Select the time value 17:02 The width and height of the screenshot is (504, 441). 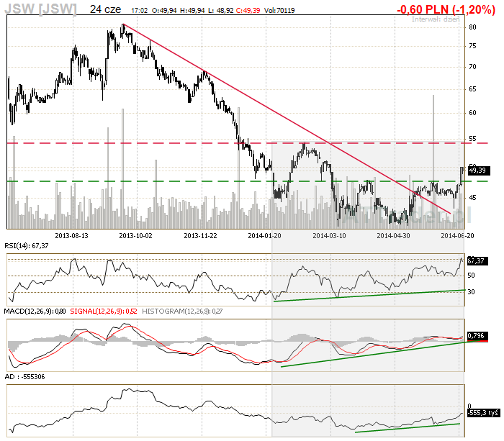click(140, 11)
